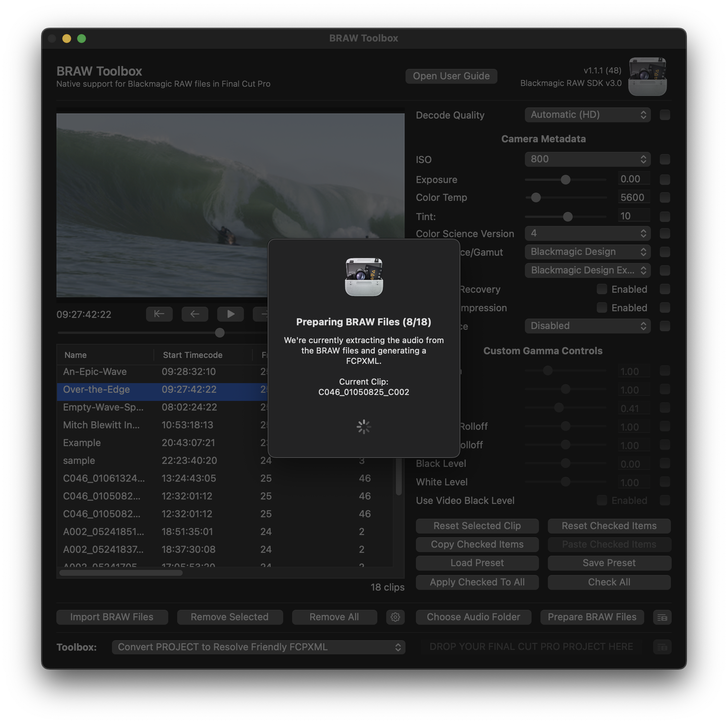This screenshot has width=728, height=724.
Task: Open settings gear next to Remove All
Action: click(x=395, y=617)
